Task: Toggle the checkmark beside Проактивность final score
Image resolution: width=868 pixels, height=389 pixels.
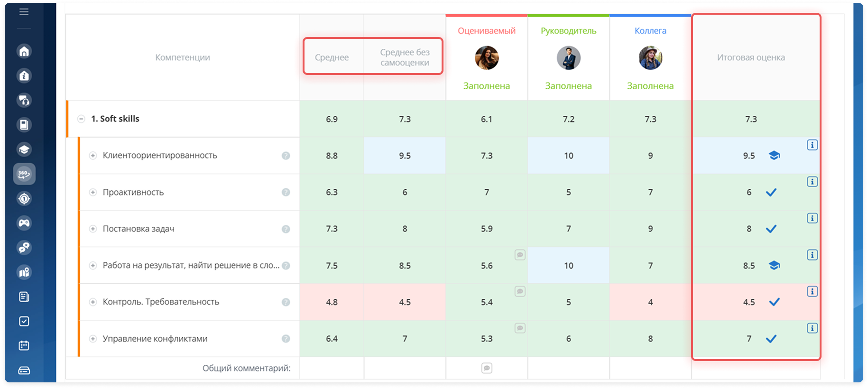Action: [771, 192]
